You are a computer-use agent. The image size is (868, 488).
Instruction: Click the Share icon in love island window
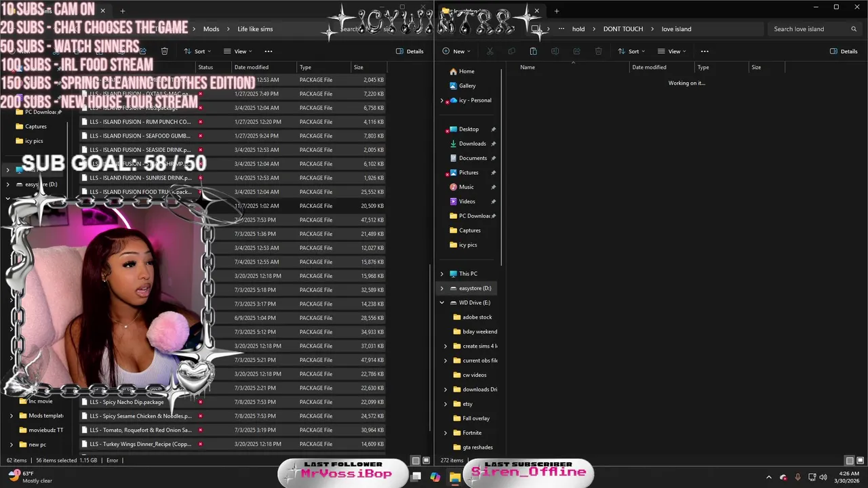[576, 52]
